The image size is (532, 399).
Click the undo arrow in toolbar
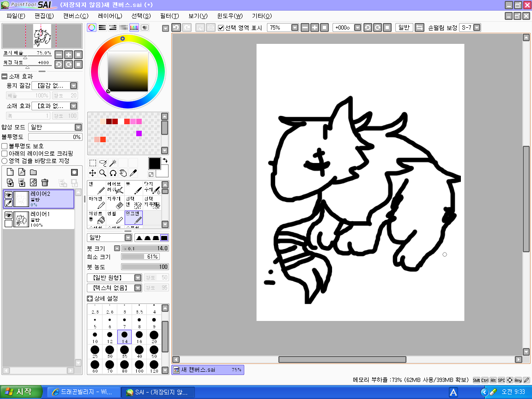point(176,28)
